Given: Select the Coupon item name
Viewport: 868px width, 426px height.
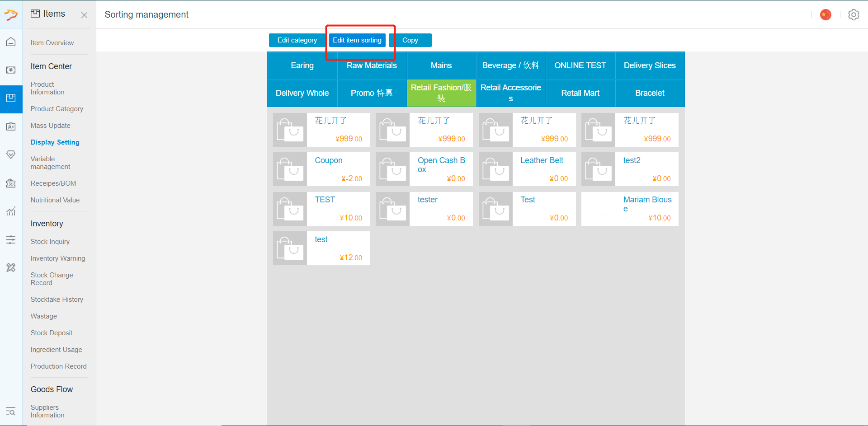Looking at the screenshot, I should click(x=329, y=160).
